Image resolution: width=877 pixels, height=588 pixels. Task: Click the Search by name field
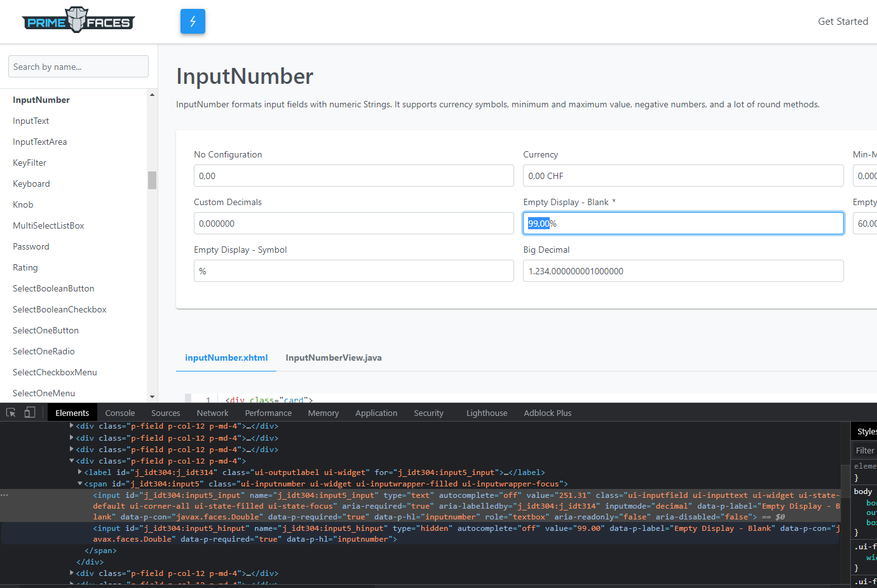(78, 66)
